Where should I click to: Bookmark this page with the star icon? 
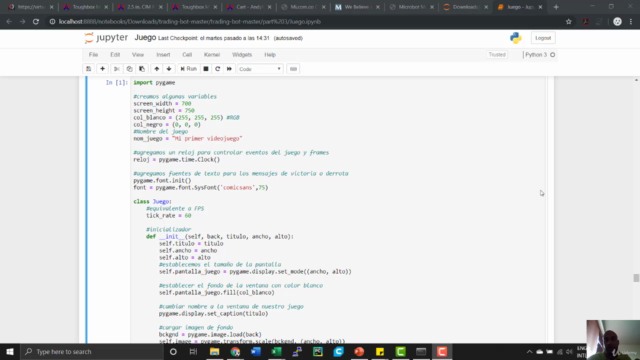569,22
